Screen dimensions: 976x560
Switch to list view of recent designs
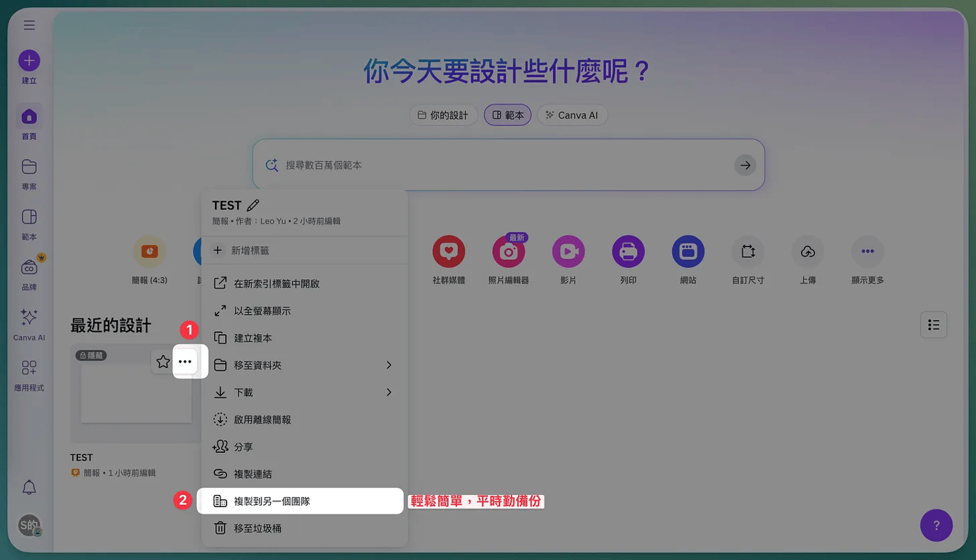coord(934,325)
